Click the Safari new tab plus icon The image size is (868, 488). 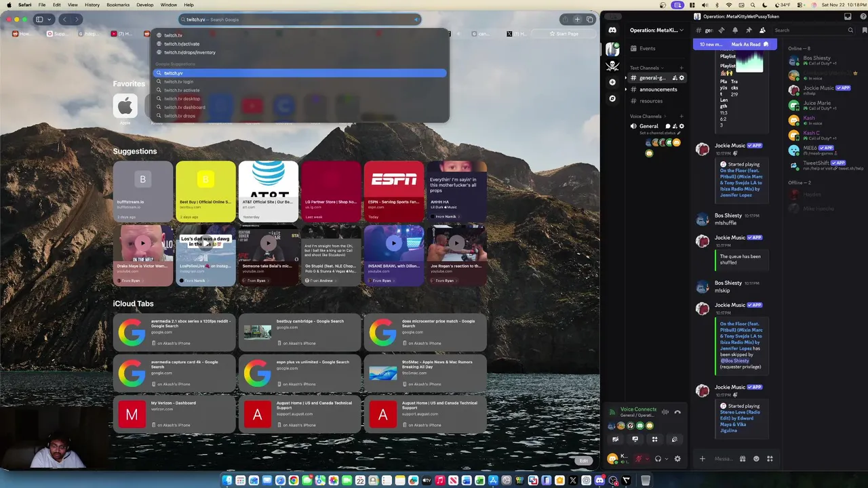[x=577, y=20]
